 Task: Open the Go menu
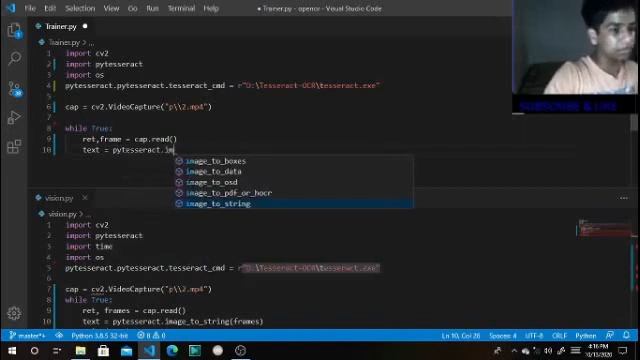[133, 8]
